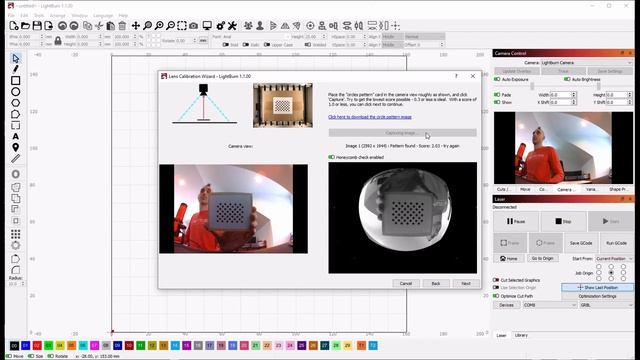Screen dimensions: 640x360
Task: Open the Camera selection dropdown
Action: 586,63
